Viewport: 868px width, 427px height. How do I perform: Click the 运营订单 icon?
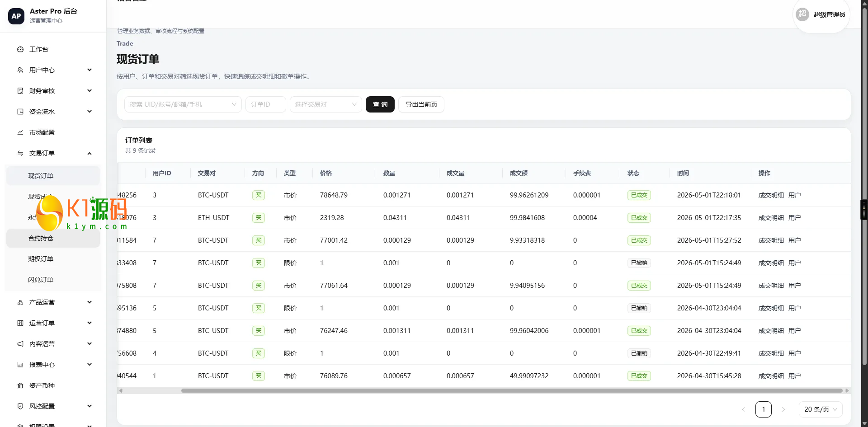[x=20, y=323]
